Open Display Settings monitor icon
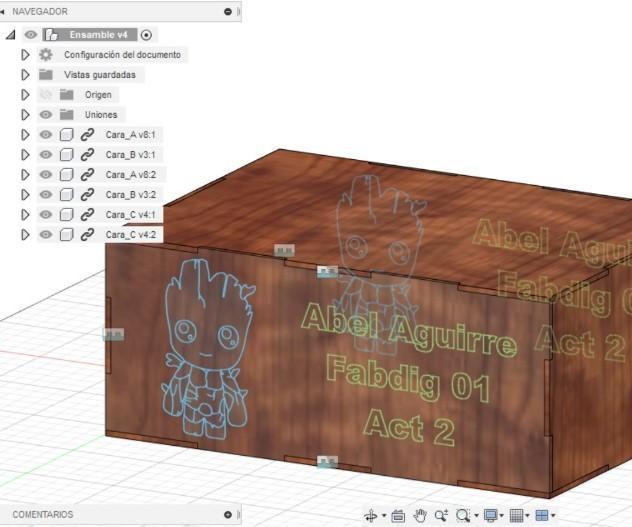The width and height of the screenshot is (632, 527). click(x=491, y=515)
